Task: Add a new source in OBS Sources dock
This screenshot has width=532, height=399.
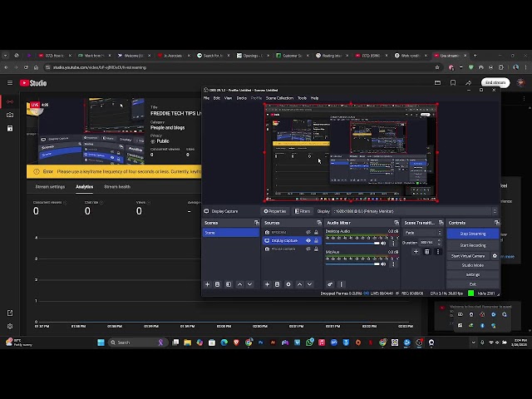Action: pos(267,284)
